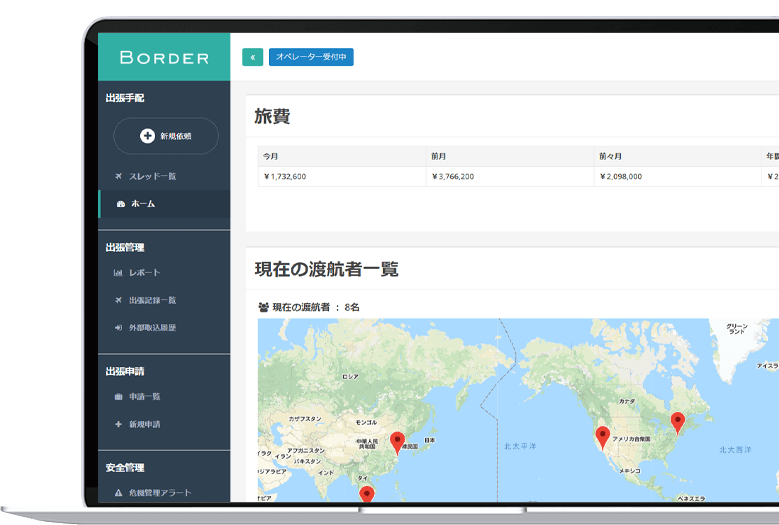Collapse the sidebar with the double-chevron button
This screenshot has height=525, width=779.
coord(252,57)
